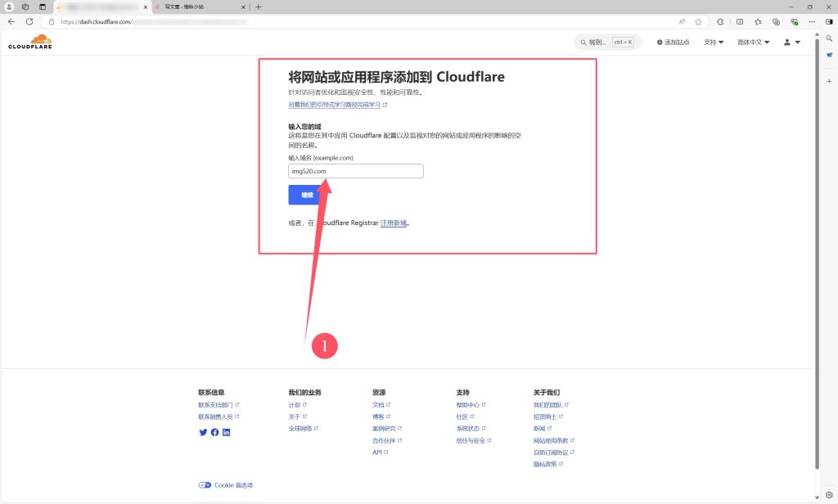The image size is (838, 504).
Task: Open the 联系销售人员 footer link
Action: [x=219, y=417]
